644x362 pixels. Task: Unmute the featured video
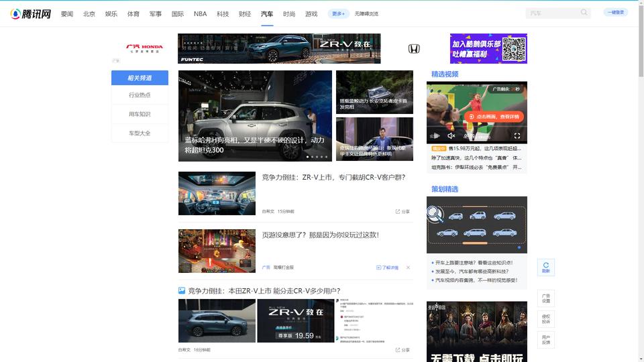[x=451, y=135]
